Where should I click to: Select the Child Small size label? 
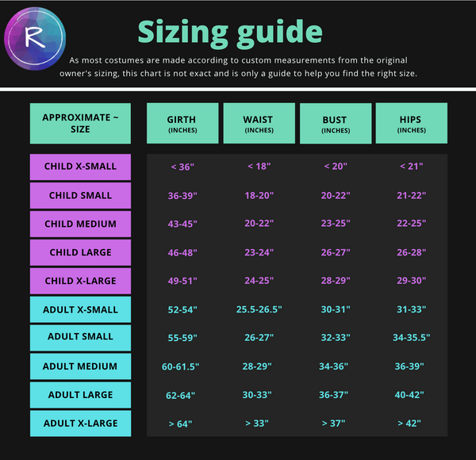[80, 195]
